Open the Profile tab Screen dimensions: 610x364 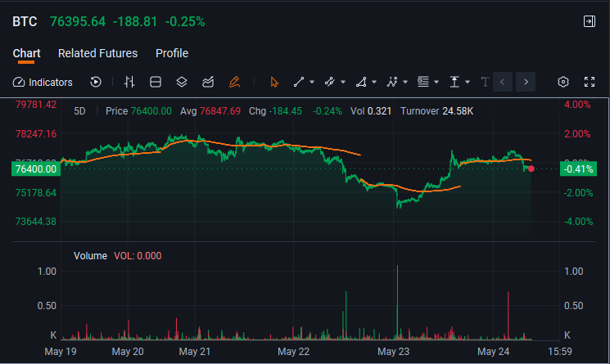pyautogui.click(x=172, y=53)
